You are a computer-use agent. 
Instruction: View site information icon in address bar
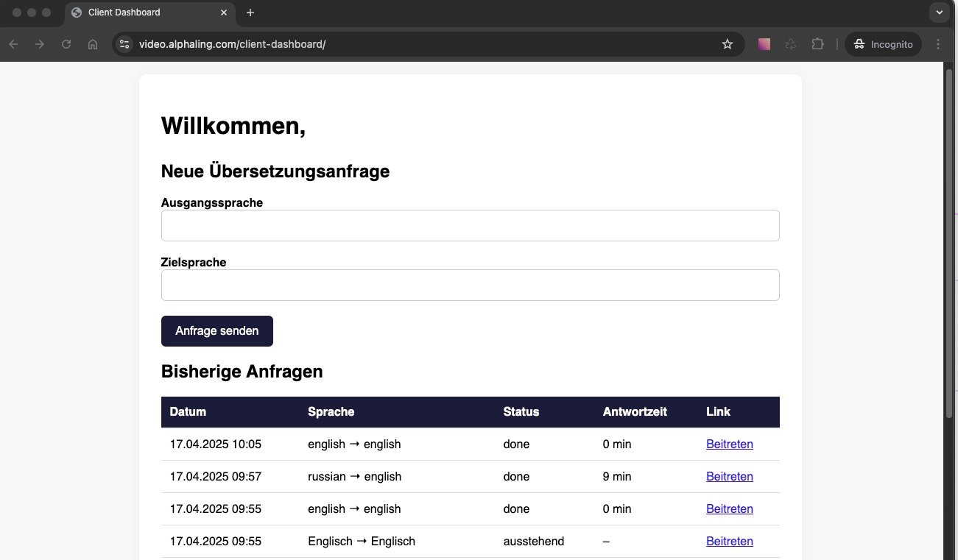coord(124,44)
